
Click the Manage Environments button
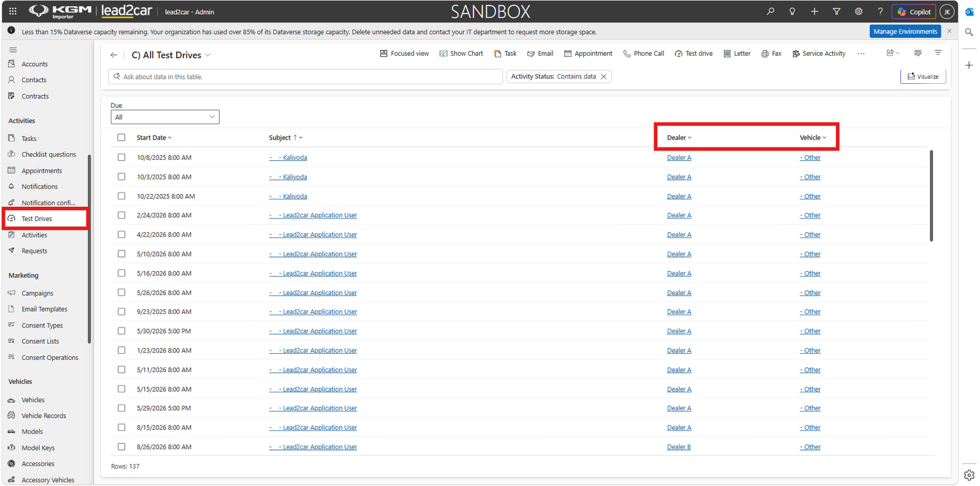(905, 31)
